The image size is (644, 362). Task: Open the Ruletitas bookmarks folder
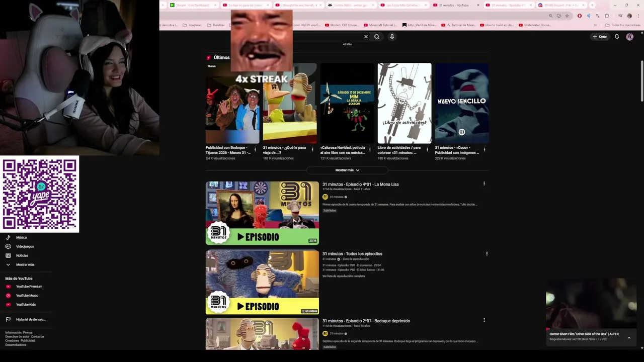coord(216,25)
